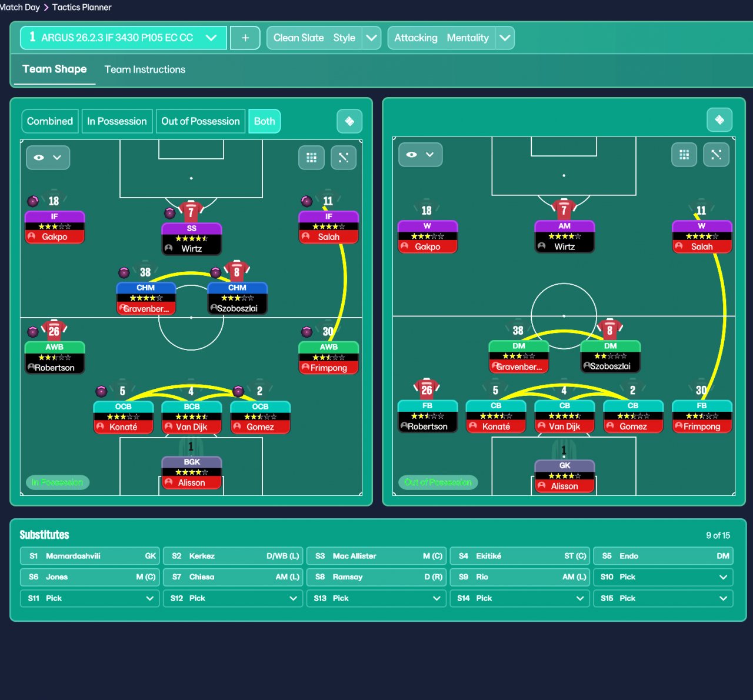Click the purple icon beside Gakpo's number 18
Image resolution: width=753 pixels, height=700 pixels.
33,201
